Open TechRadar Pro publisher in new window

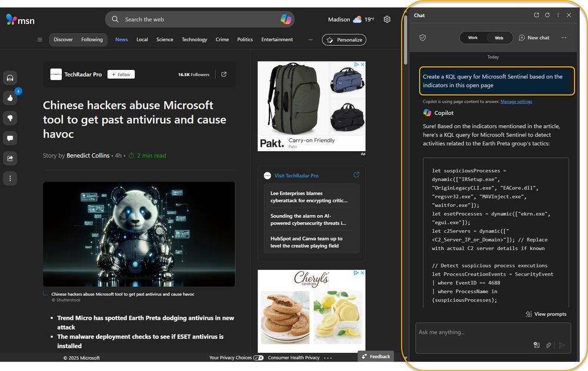[224, 74]
